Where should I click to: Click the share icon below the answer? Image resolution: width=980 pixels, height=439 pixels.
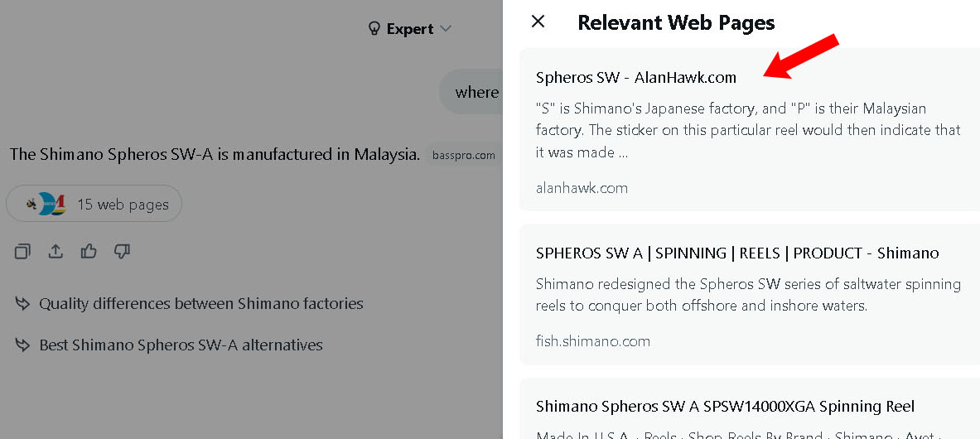pos(56,251)
